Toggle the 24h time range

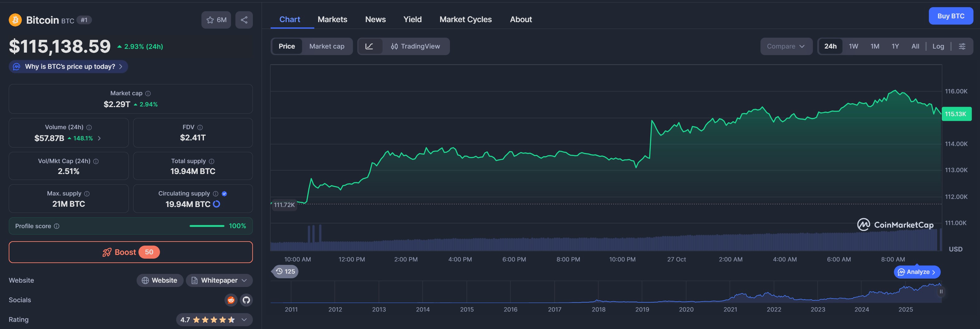point(830,46)
